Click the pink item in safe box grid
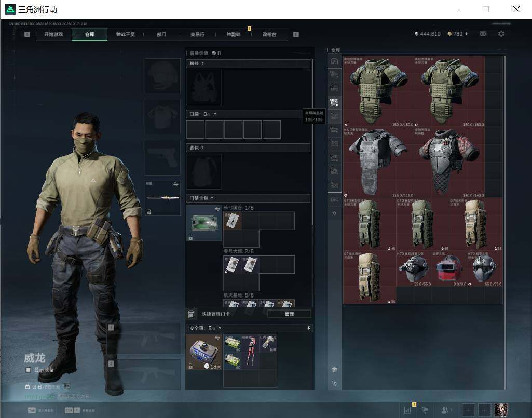532x418 pixels. pos(250,352)
